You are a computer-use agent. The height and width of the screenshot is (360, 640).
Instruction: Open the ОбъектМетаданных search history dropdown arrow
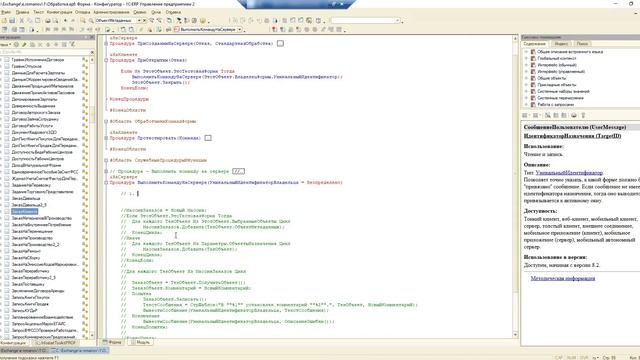click(x=139, y=20)
